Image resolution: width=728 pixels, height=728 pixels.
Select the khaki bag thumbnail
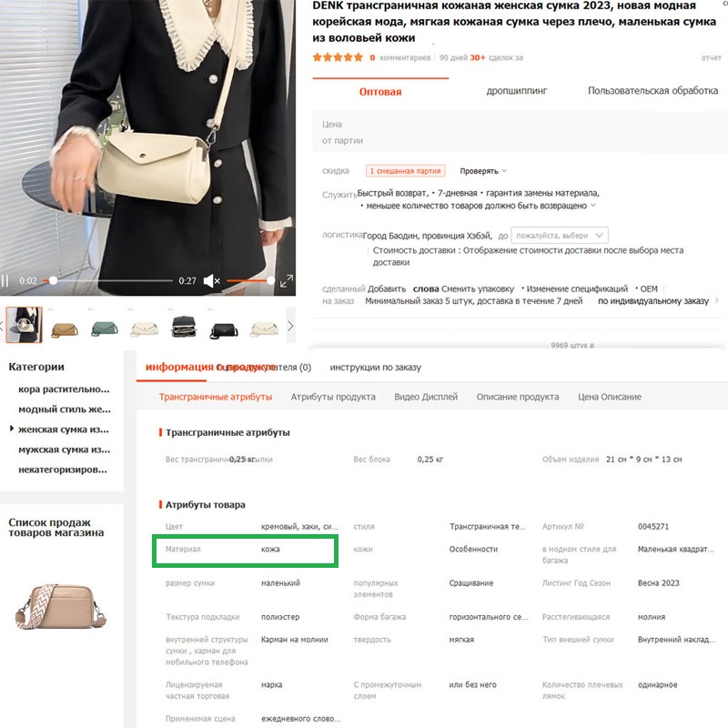[x=65, y=329]
